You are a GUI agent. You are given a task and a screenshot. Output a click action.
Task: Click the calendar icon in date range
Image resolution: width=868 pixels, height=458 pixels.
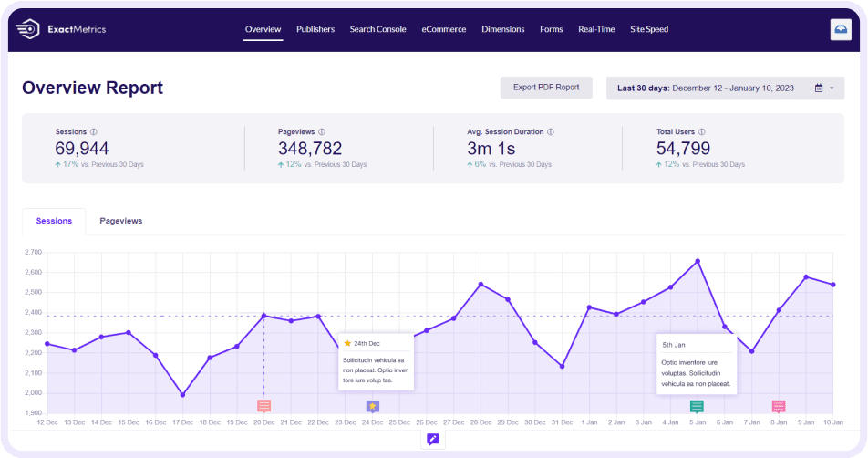819,88
